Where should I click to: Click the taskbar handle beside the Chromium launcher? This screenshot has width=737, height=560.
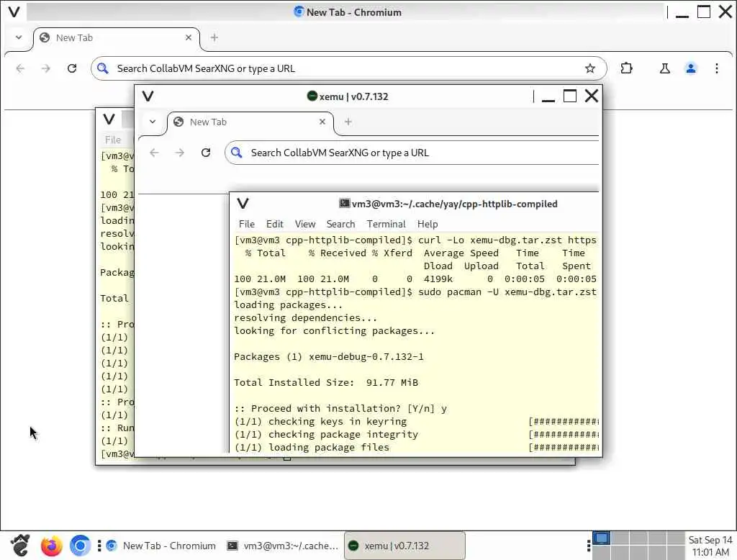[99, 546]
